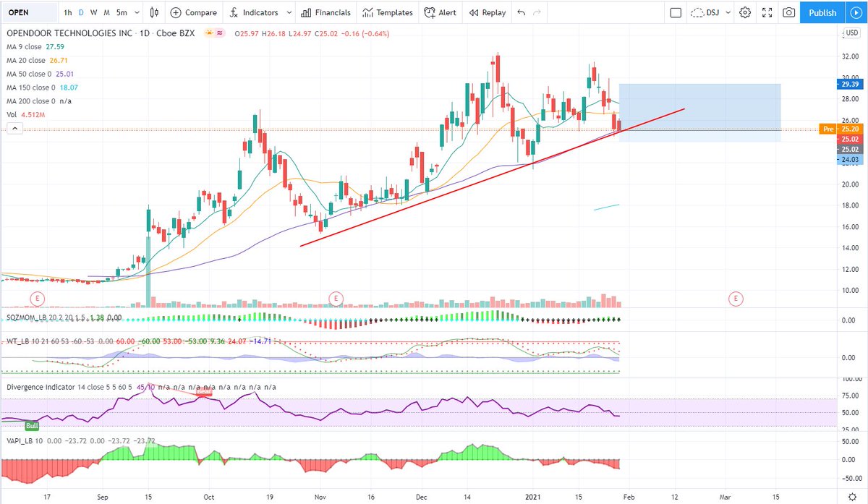Click the Bull divergence label

coord(32,426)
